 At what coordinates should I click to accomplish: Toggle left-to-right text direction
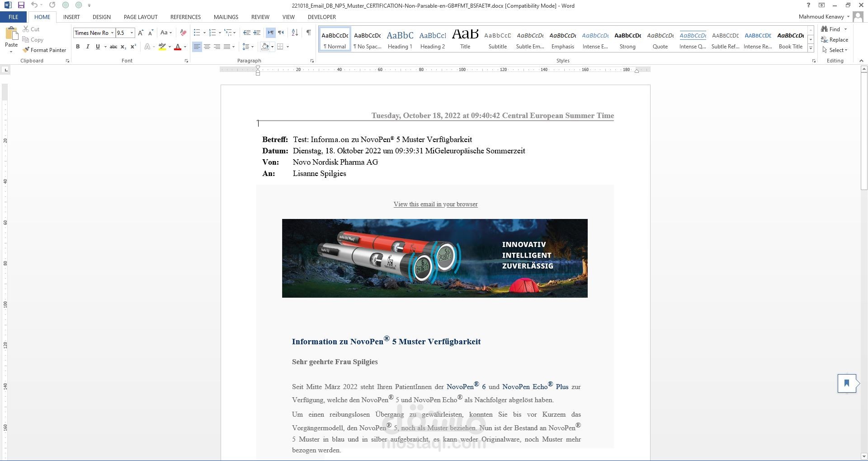click(270, 33)
